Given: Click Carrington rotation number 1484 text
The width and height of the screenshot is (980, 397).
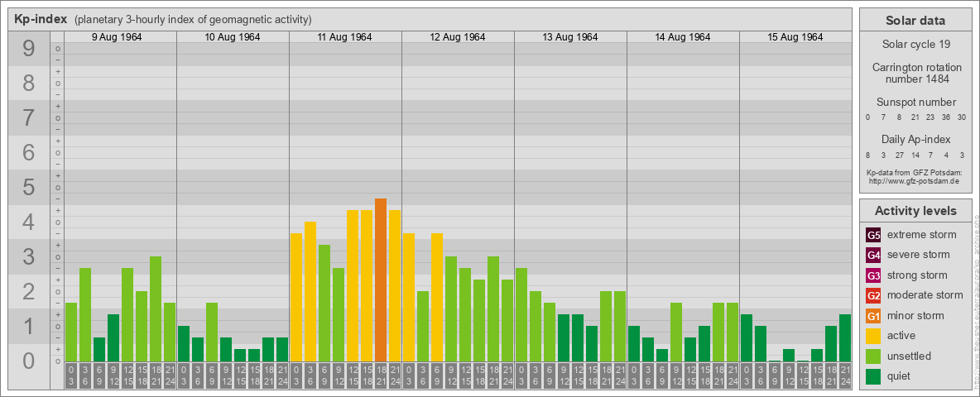Looking at the screenshot, I should 917,73.
